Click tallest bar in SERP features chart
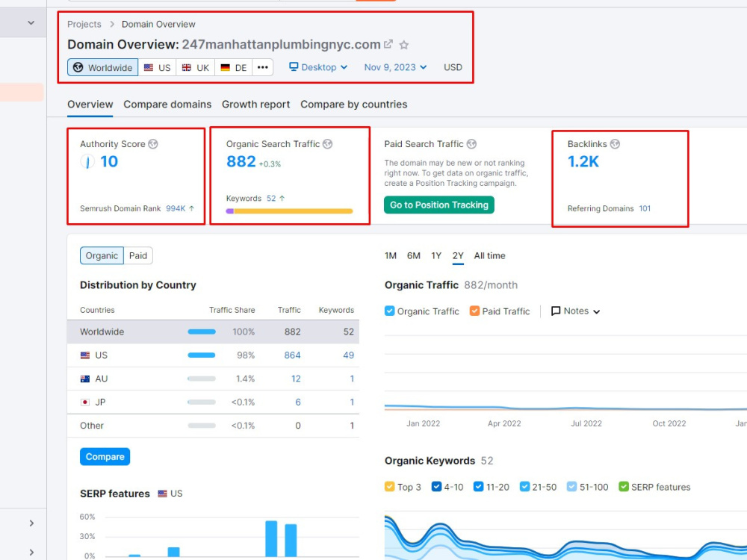747x560 pixels. coord(271,538)
